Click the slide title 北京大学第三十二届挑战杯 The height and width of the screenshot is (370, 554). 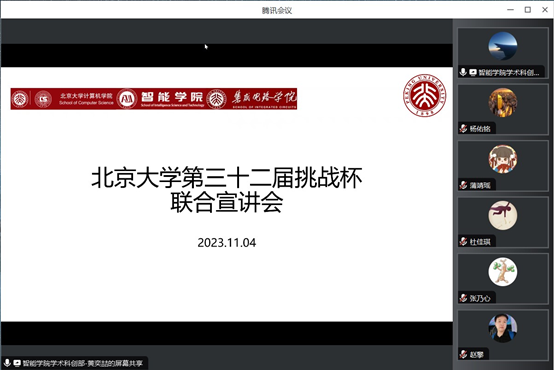tap(227, 177)
